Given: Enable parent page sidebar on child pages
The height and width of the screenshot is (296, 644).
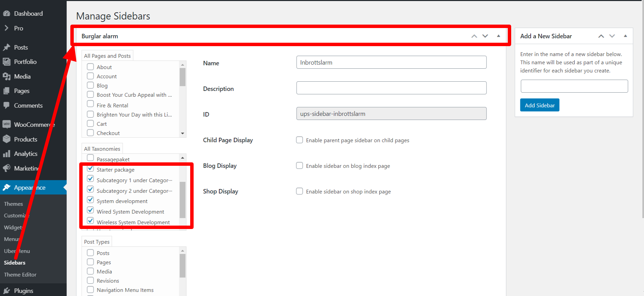Looking at the screenshot, I should 299,140.
